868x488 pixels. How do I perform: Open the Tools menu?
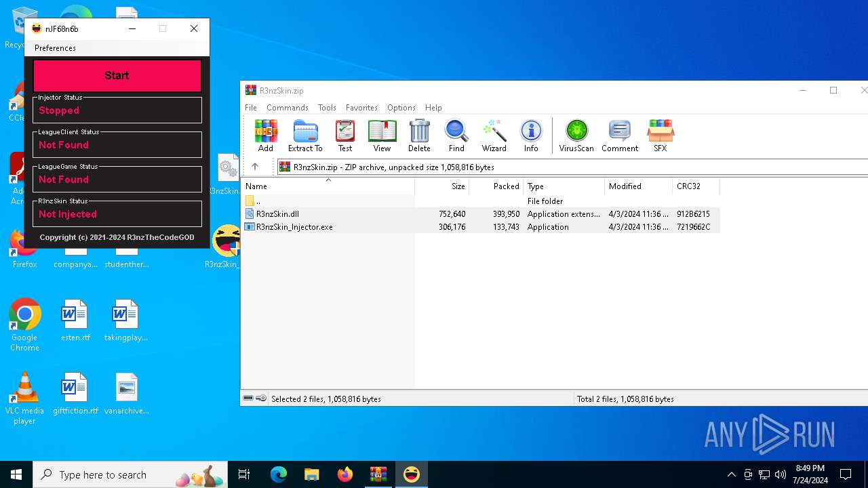[327, 108]
